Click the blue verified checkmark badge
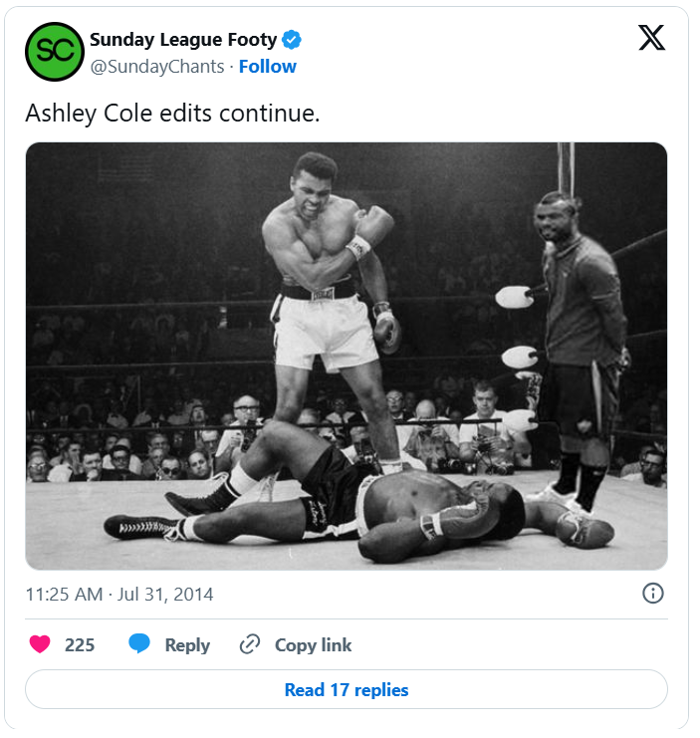Screen dimensions: 700x738 point(292,40)
